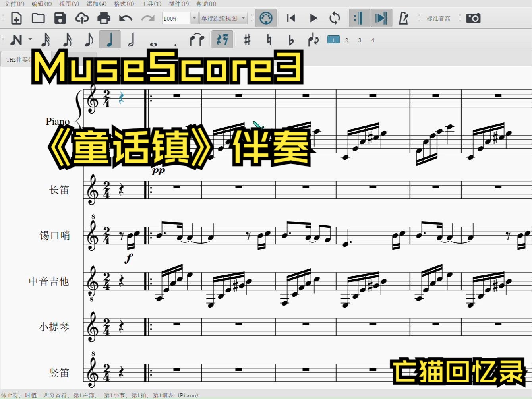Screen dimensions: 532x399
Task: Apply flat accidental
Action: click(291, 40)
